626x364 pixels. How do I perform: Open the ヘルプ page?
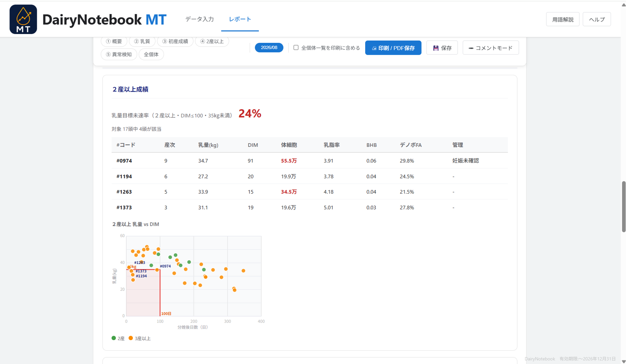(x=596, y=19)
